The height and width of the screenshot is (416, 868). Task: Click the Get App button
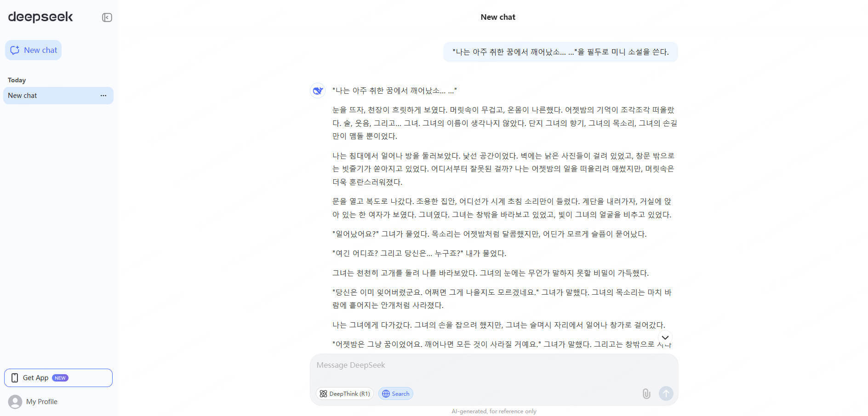58,378
